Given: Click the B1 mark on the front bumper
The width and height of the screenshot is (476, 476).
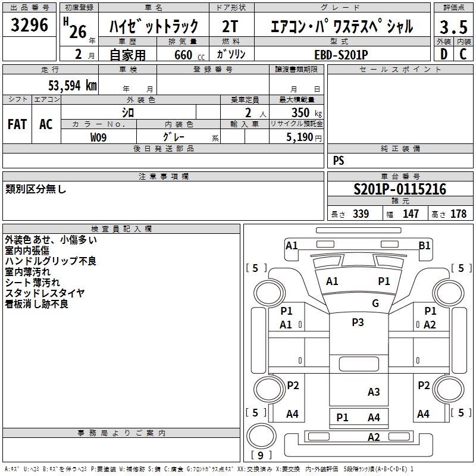Looking at the screenshot, I should 425,245.
